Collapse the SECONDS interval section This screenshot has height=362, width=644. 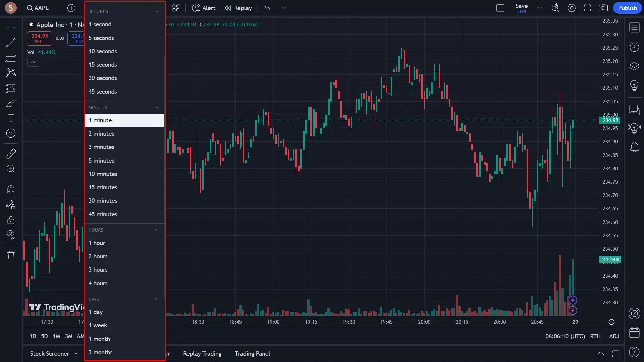pyautogui.click(x=157, y=11)
